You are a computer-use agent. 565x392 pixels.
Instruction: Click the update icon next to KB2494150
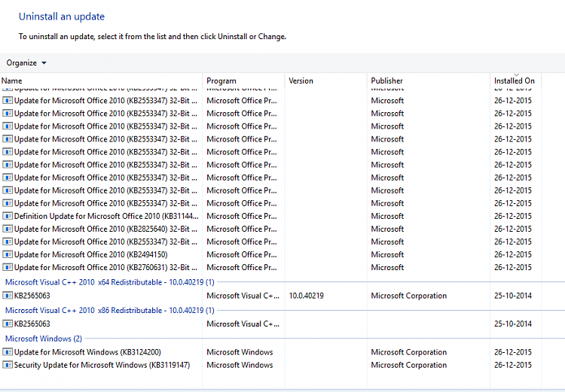point(8,254)
